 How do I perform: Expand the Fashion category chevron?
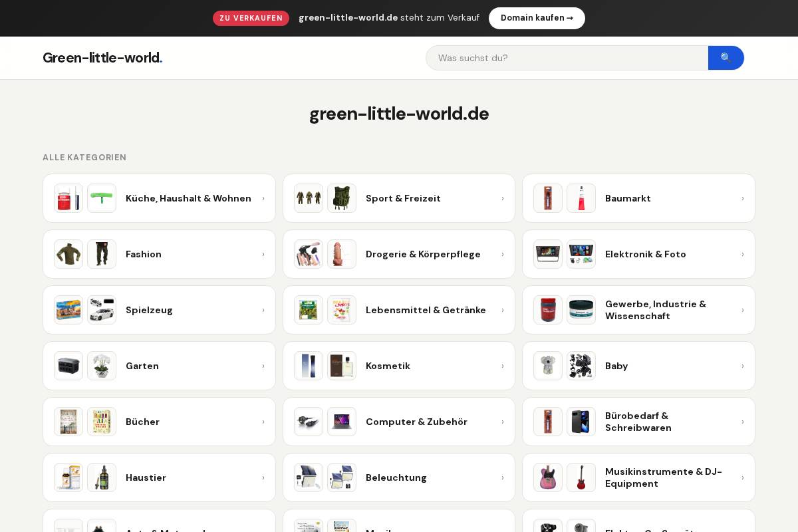coord(263,254)
